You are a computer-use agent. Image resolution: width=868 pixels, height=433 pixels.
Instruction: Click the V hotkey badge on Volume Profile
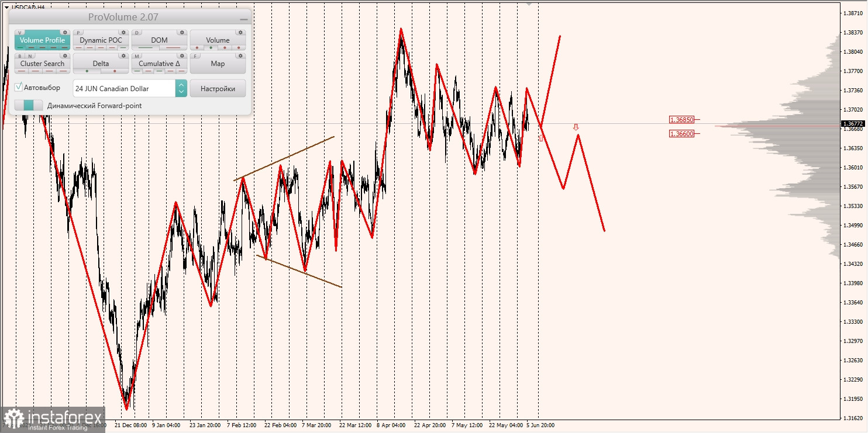[x=20, y=33]
